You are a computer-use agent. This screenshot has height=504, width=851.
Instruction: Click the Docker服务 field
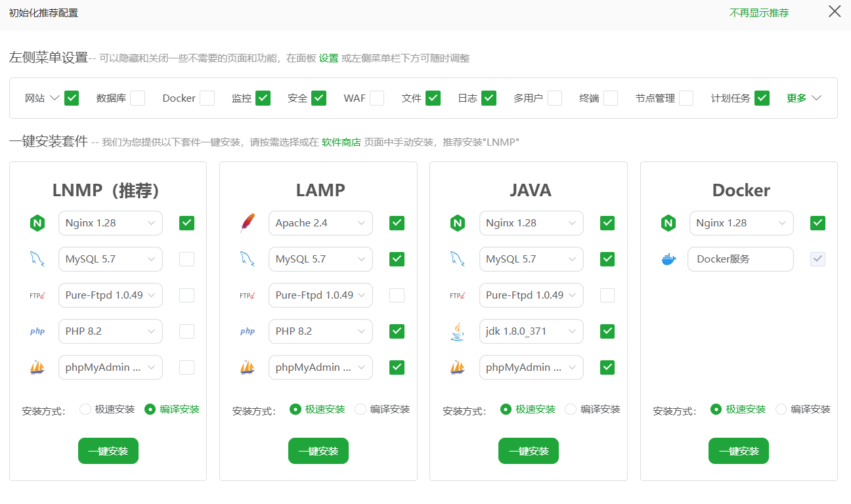(741, 259)
